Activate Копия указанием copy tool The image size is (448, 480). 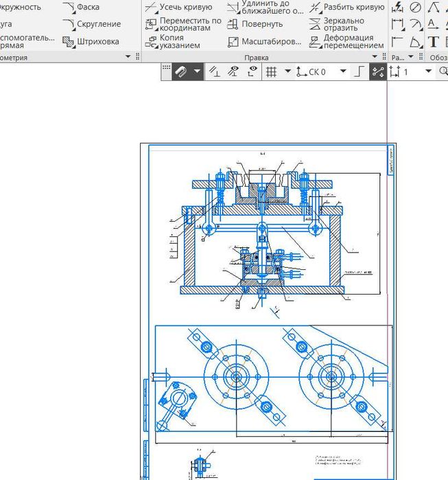coord(172,42)
